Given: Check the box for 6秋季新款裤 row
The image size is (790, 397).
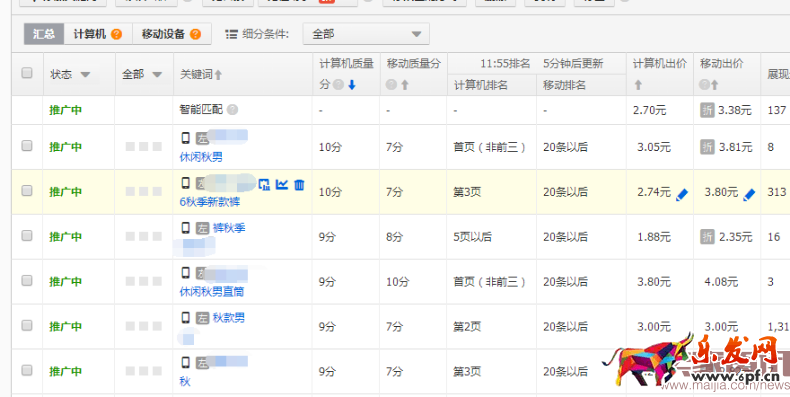Looking at the screenshot, I should click(27, 190).
